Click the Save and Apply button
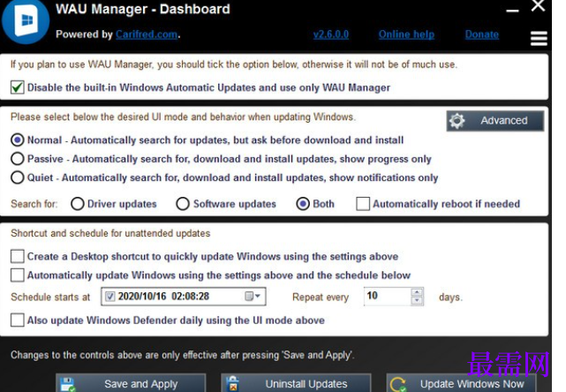Image resolution: width=566 pixels, height=392 pixels. (131, 383)
